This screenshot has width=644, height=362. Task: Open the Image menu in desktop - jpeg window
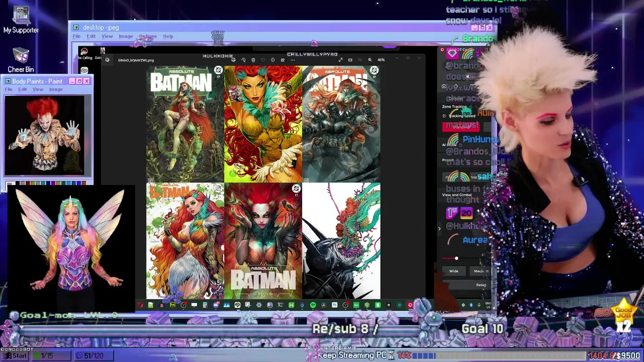coord(126,36)
